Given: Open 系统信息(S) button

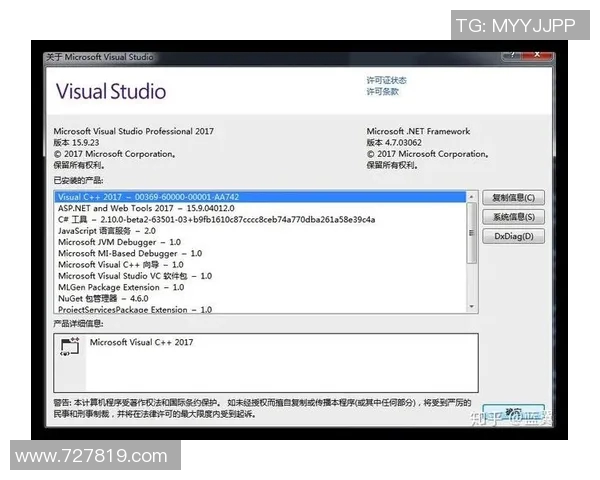Looking at the screenshot, I should (513, 217).
